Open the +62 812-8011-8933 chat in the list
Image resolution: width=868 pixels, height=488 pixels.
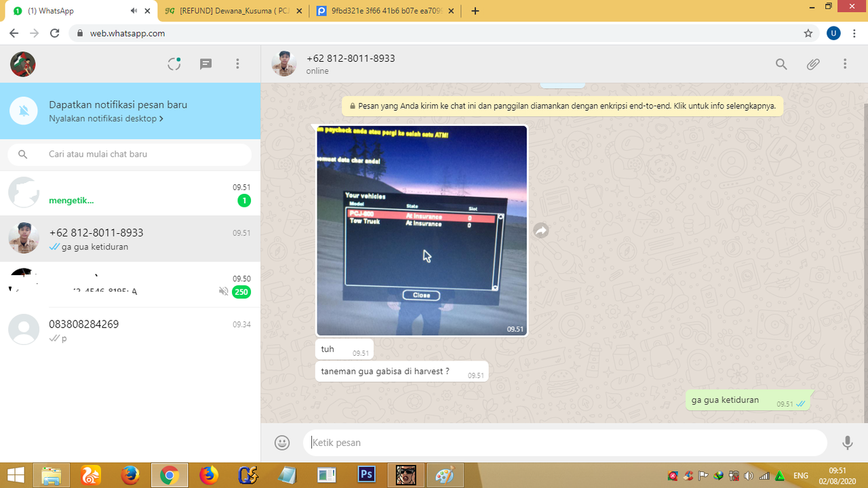[x=130, y=239]
